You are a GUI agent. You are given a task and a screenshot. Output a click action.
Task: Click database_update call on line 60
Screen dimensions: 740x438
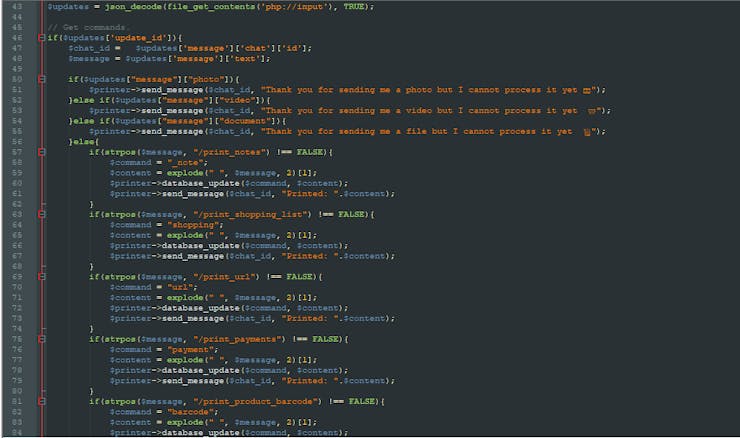[x=229, y=183]
